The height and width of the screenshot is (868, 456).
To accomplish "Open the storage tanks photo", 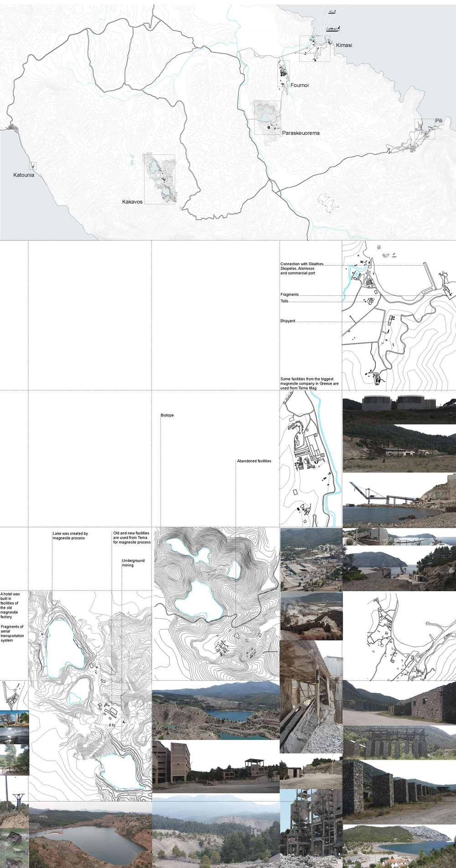I will (399, 407).
